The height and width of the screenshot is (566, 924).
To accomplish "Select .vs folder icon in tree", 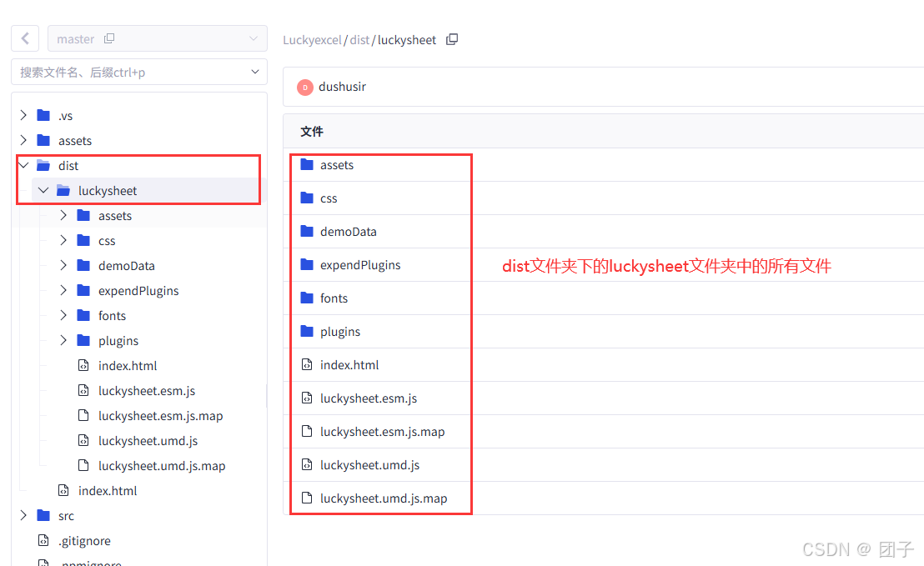I will [x=43, y=115].
